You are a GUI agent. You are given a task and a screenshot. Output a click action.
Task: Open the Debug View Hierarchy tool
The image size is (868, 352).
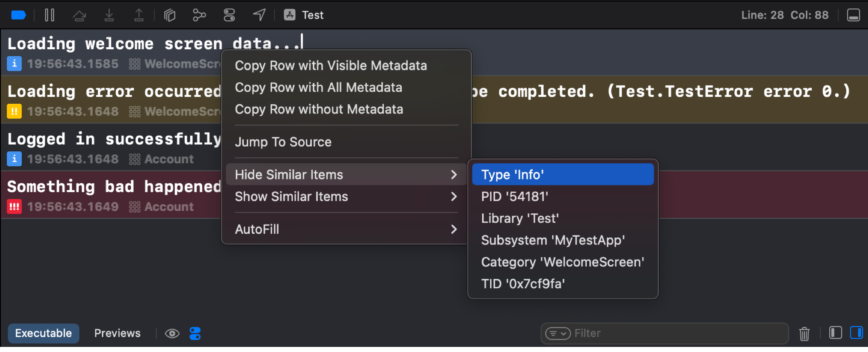click(x=169, y=14)
